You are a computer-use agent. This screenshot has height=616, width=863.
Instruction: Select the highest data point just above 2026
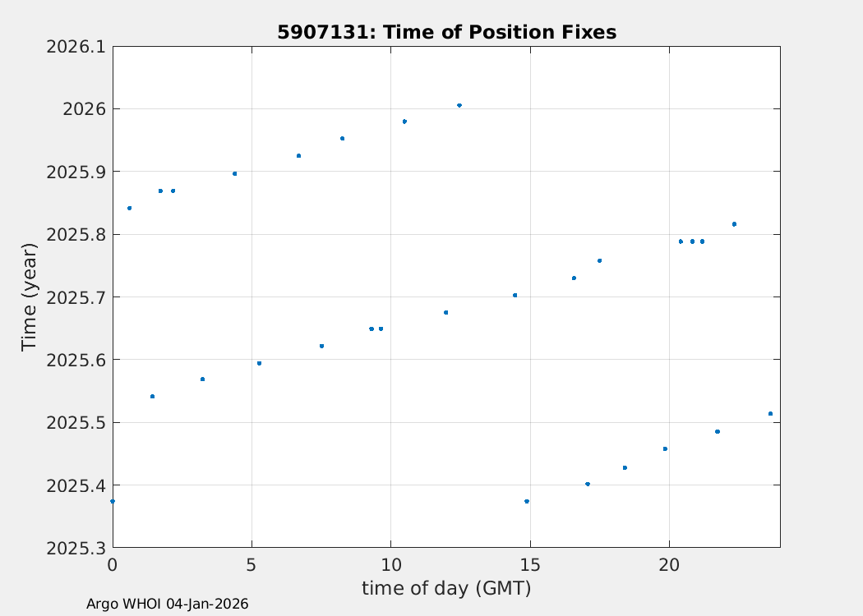point(459,105)
